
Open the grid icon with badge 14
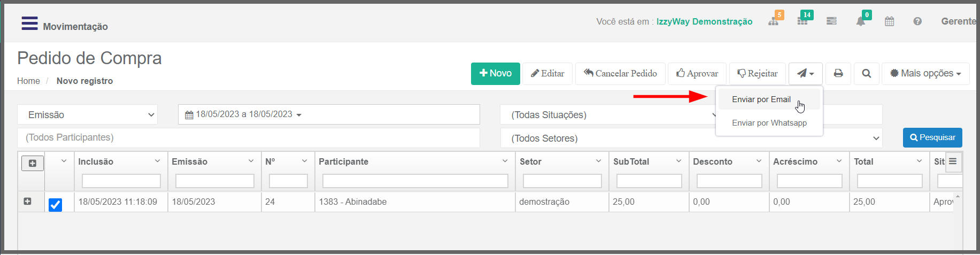(802, 21)
